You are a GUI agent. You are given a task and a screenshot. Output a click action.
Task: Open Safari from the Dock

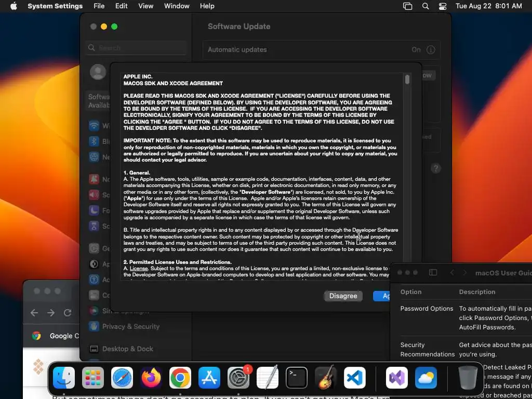point(122,378)
